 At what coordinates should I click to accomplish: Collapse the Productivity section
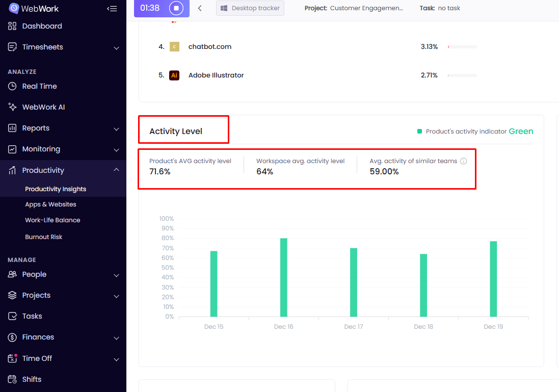pyautogui.click(x=116, y=170)
